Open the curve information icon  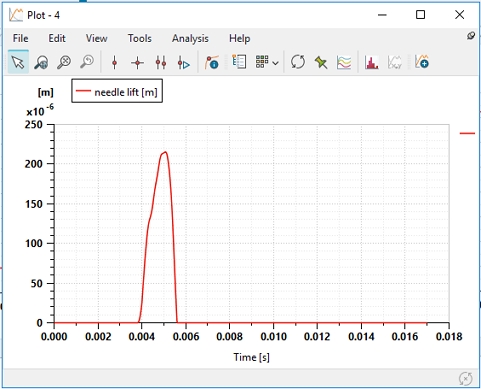pyautogui.click(x=212, y=62)
